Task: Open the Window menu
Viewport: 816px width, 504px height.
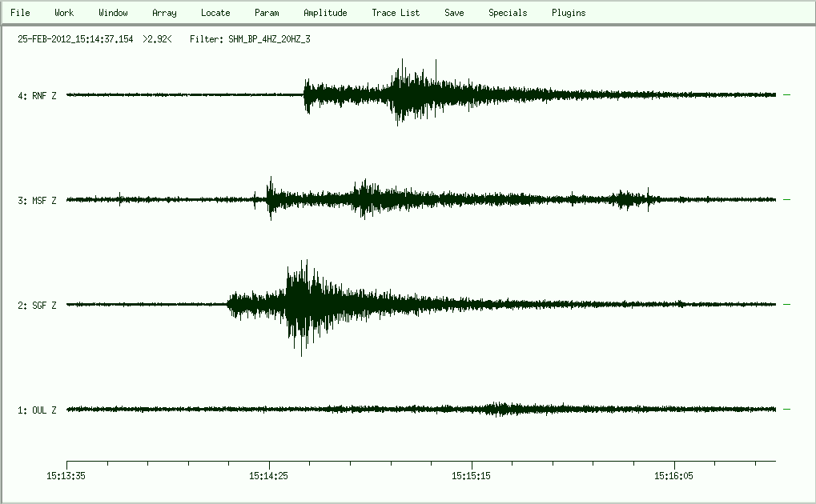Action: [x=113, y=13]
